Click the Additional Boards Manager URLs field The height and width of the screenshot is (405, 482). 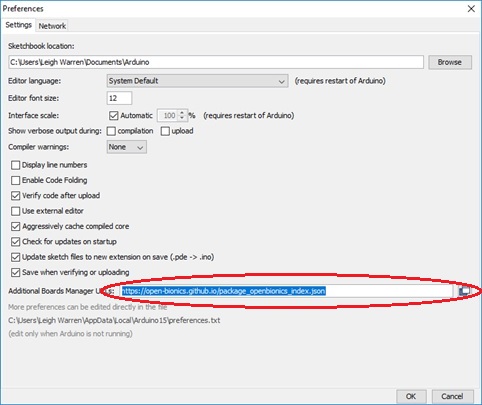click(286, 291)
